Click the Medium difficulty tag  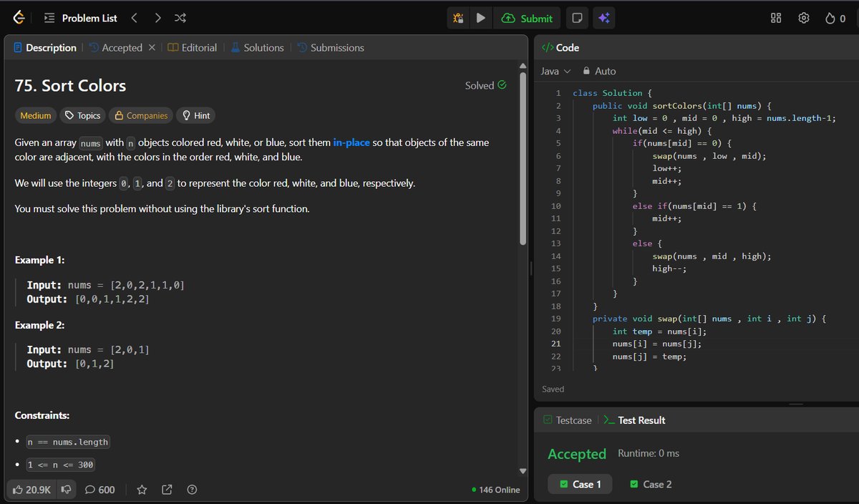[36, 115]
